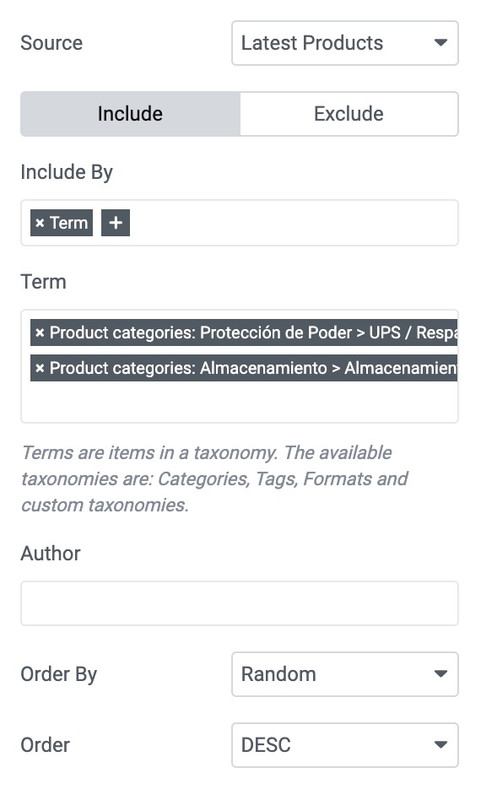Select the DESC order value
The width and height of the screenshot is (481, 800).
click(266, 745)
